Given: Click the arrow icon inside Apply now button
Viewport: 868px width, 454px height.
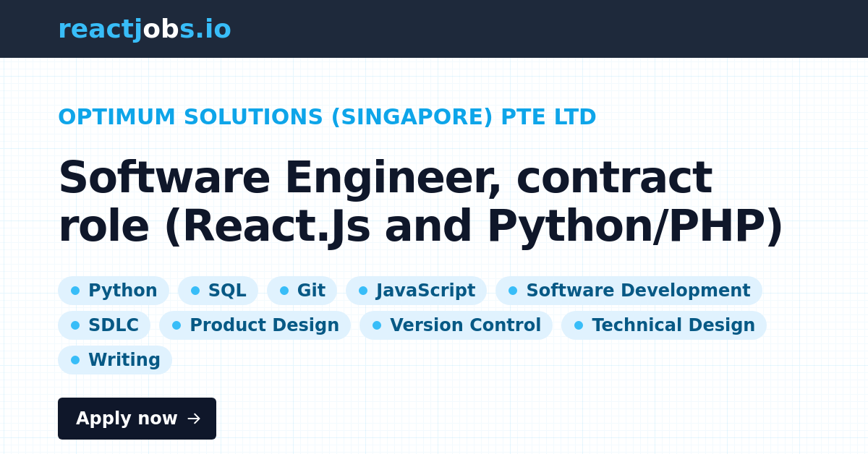Looking at the screenshot, I should (x=192, y=419).
